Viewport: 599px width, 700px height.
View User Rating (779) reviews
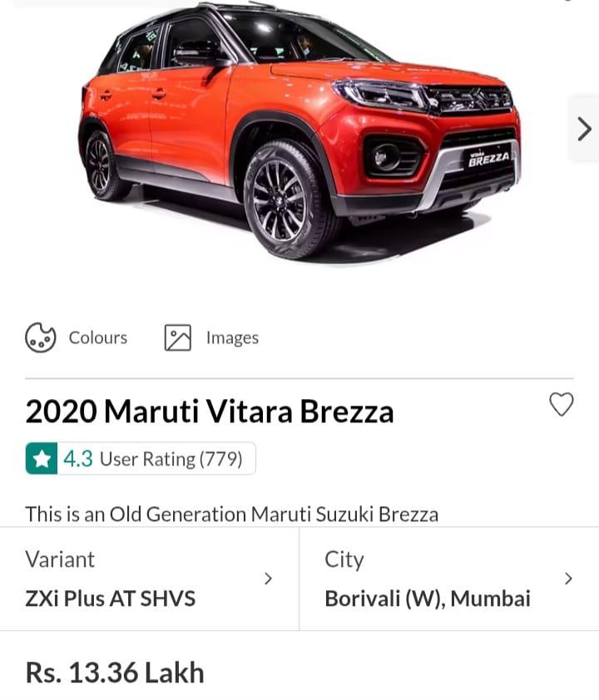171,459
